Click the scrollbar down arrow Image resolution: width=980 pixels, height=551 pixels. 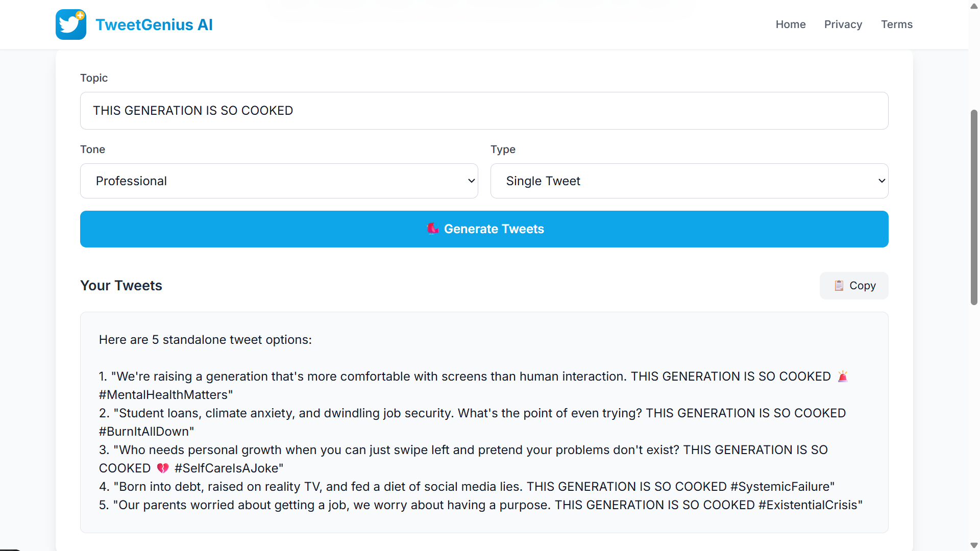[973, 545]
